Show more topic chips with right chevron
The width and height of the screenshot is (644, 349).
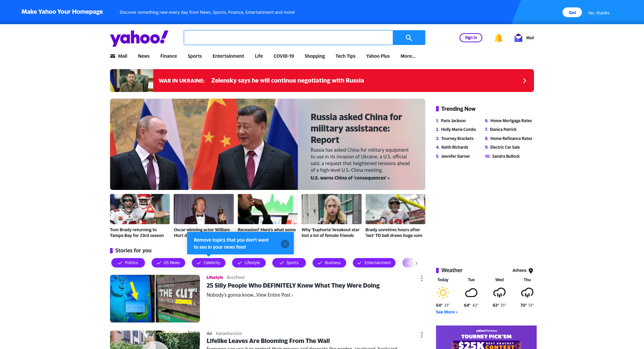(x=417, y=263)
